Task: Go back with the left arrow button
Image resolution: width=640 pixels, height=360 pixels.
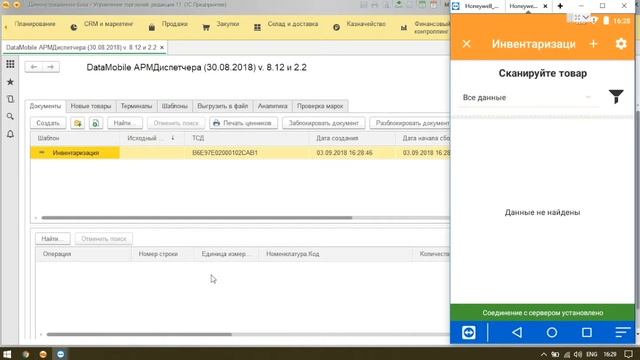Action: point(34,67)
